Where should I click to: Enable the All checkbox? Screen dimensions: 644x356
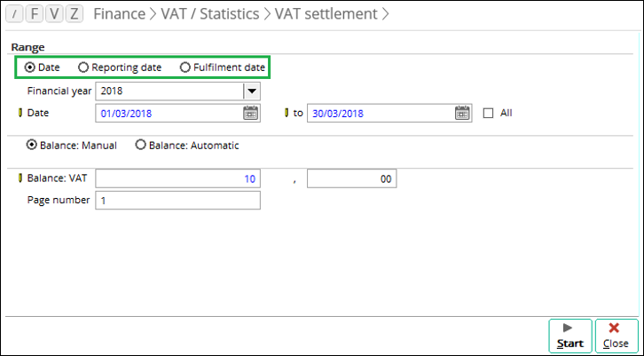pos(488,113)
